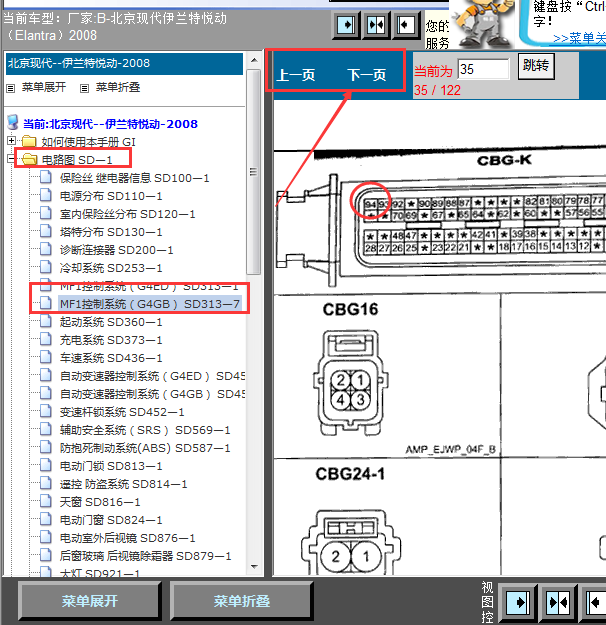Open 后窗玻璃 后视镜除霜器 SD879—1 entry
The width and height of the screenshot is (606, 625).
pos(146,556)
